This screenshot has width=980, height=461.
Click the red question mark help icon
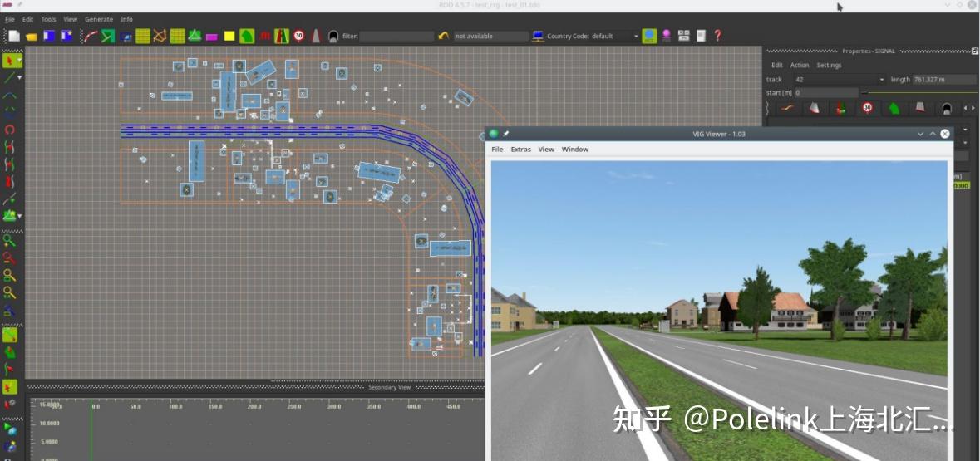717,36
